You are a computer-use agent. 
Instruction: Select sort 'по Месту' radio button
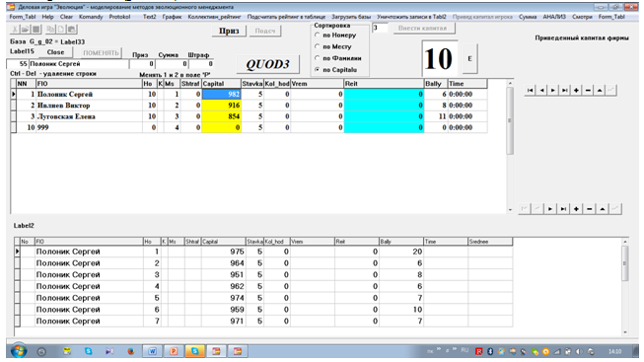318,46
